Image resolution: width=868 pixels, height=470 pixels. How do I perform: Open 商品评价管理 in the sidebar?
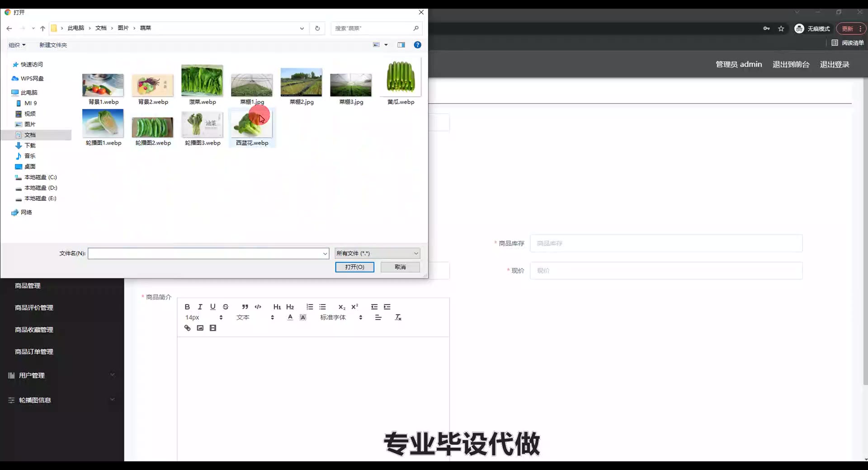coord(34,308)
